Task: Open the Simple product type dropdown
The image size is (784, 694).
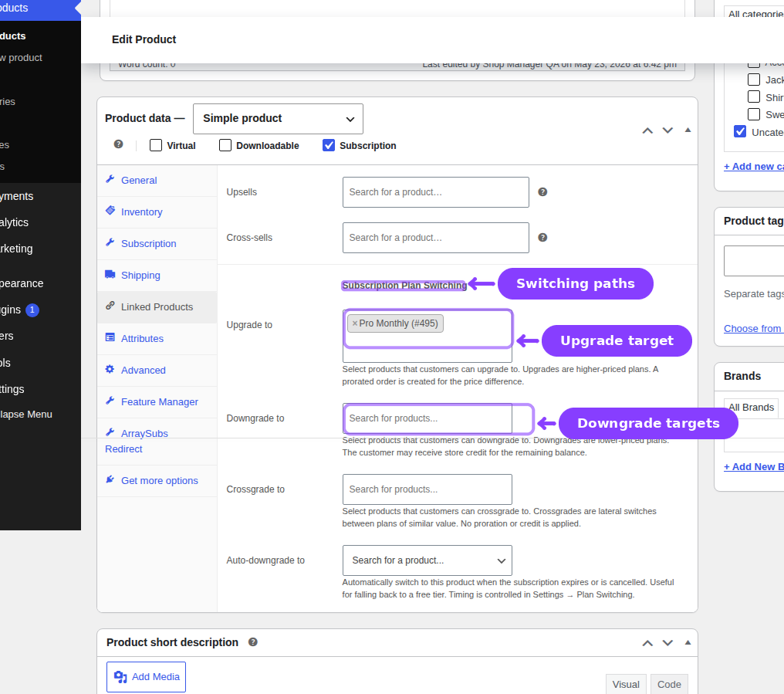Action: click(x=278, y=119)
